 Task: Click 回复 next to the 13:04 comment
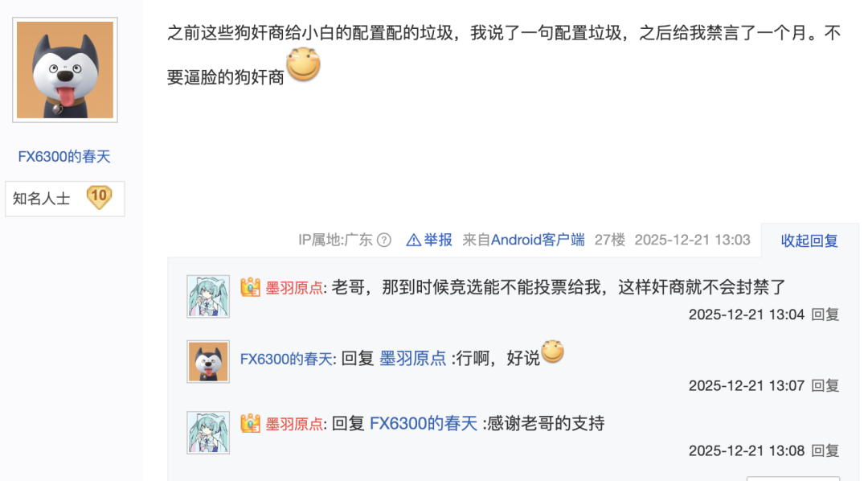pyautogui.click(x=825, y=314)
